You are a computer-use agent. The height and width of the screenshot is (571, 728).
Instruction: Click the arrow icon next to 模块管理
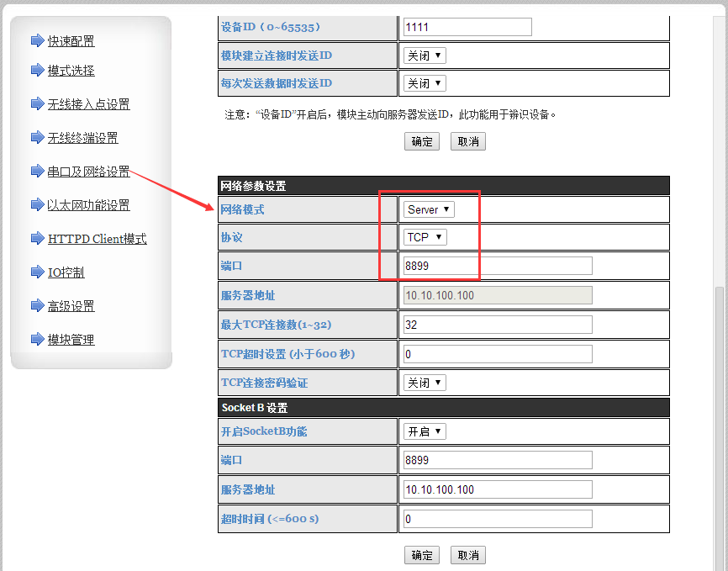[x=36, y=340]
